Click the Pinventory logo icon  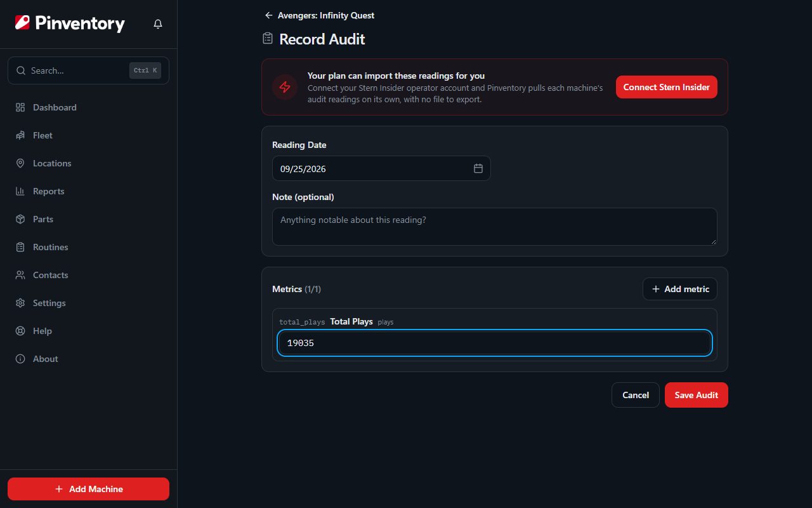pos(22,23)
